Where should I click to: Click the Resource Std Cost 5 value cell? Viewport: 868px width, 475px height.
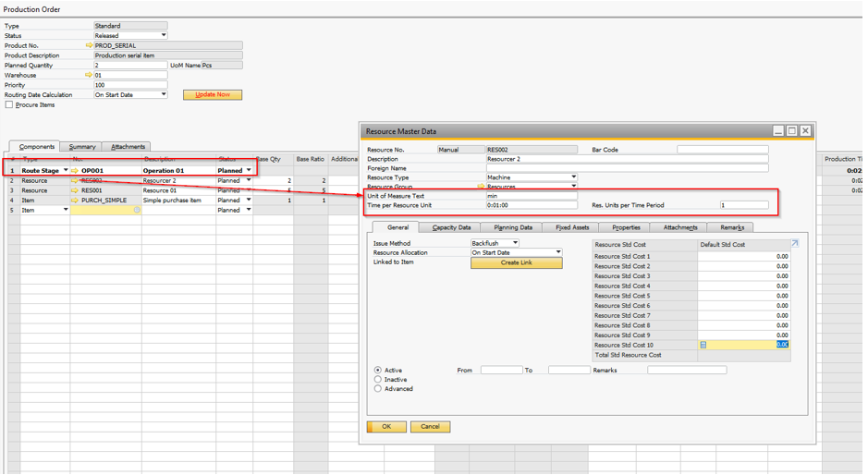coord(743,296)
